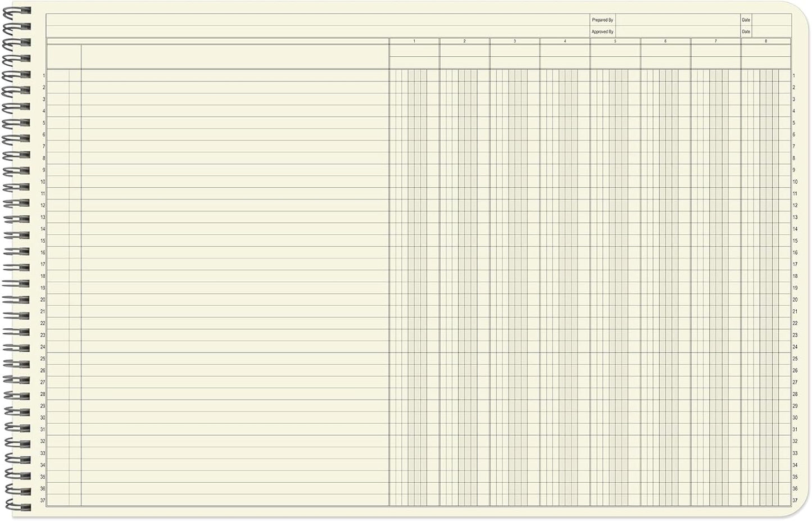Click column header 1
This screenshot has height=521, width=812.
coord(414,41)
